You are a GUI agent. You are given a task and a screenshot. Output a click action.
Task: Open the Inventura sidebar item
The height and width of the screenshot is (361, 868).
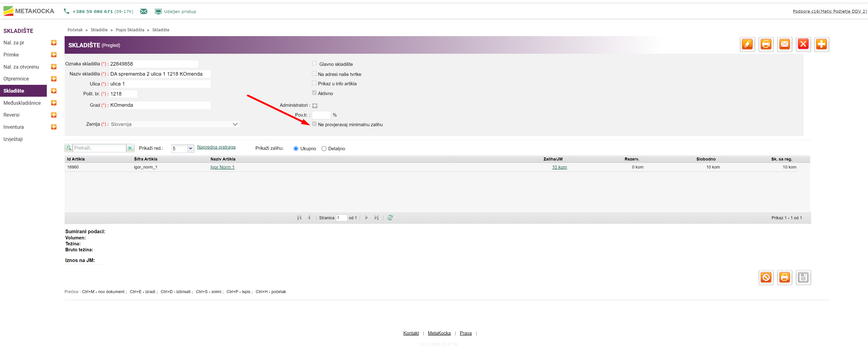[x=13, y=127]
